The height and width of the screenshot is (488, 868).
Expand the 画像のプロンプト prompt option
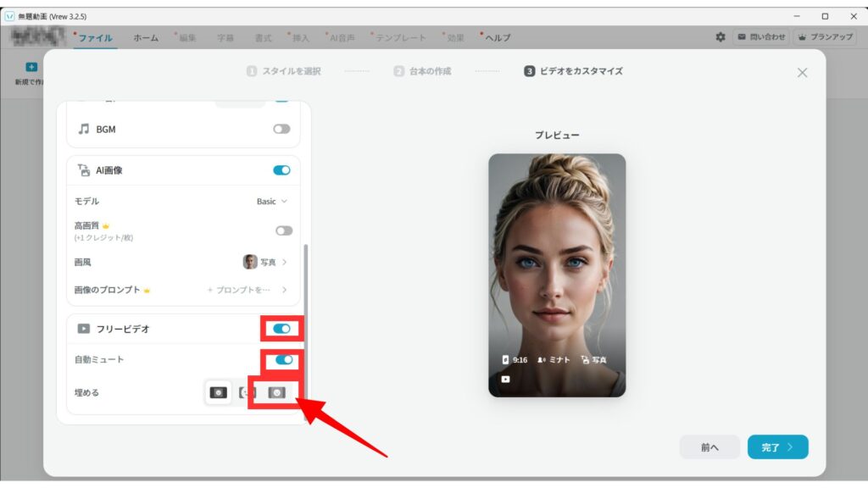click(246, 290)
